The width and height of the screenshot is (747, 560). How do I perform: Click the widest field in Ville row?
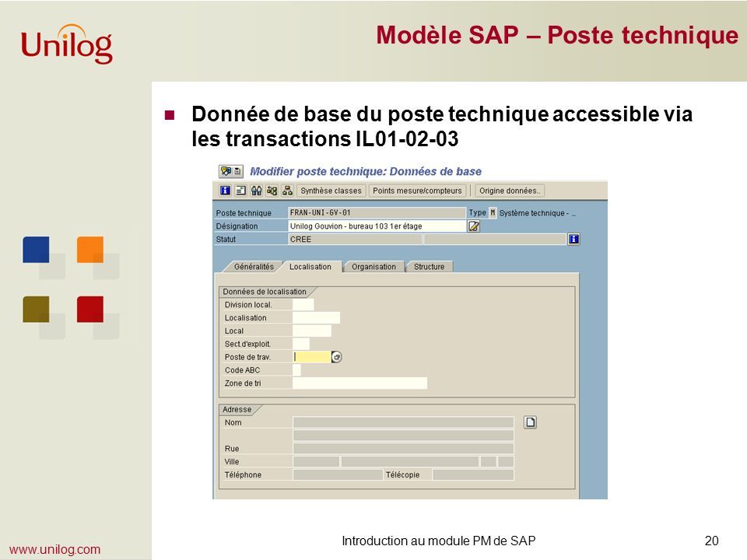point(410,461)
